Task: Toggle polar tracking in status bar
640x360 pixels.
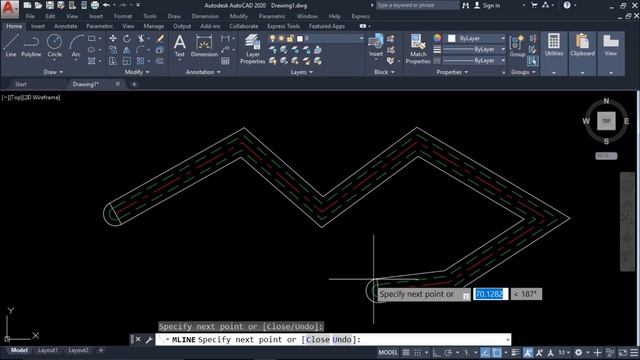Action: [448, 352]
